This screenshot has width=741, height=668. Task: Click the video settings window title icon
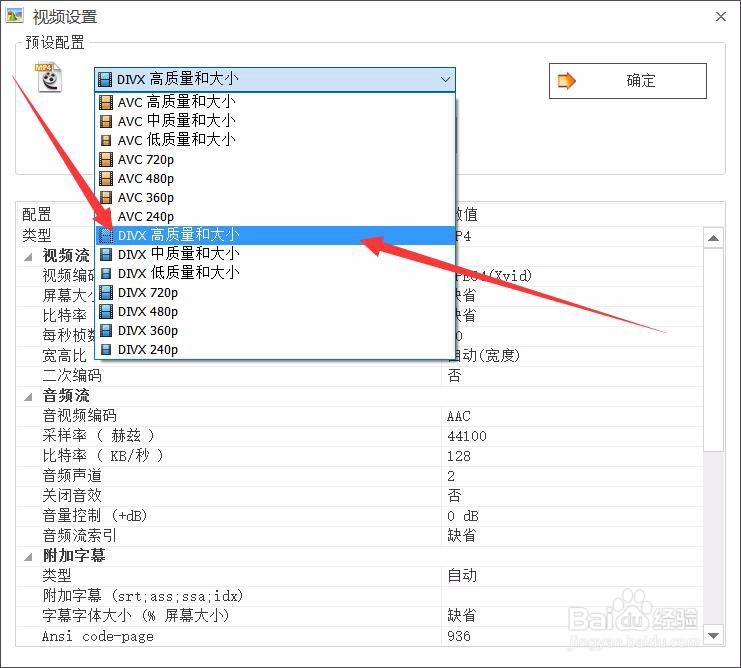click(14, 15)
